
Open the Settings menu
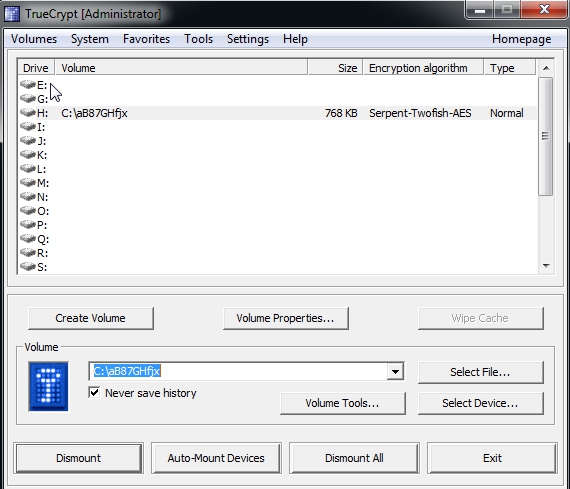tap(248, 39)
